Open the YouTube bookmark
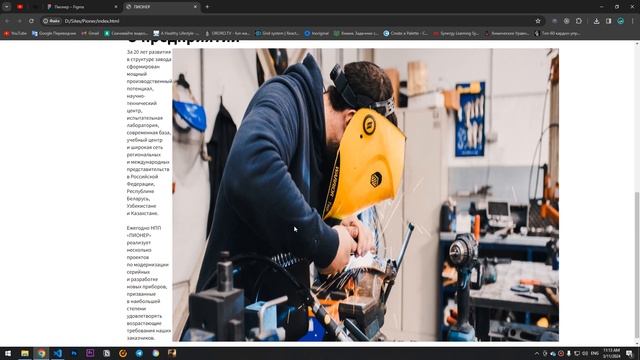This screenshot has height=360, width=640. (15, 33)
